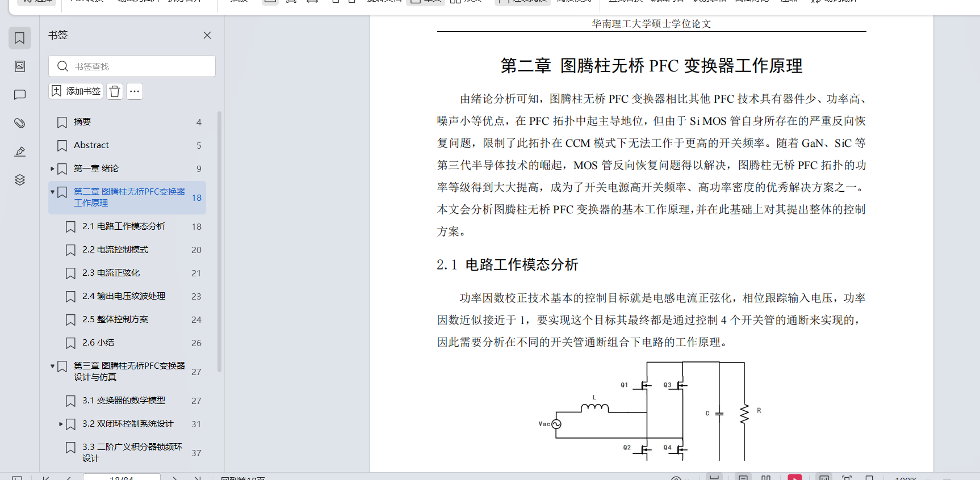Click the section heading 2.1 电路工作模态分析
980x480 pixels.
(507, 265)
